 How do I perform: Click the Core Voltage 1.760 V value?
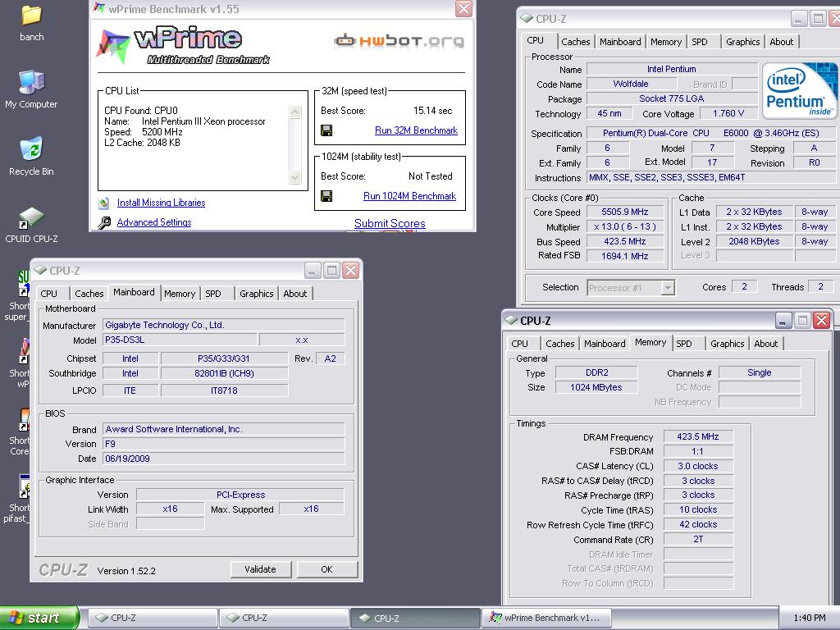tap(728, 113)
